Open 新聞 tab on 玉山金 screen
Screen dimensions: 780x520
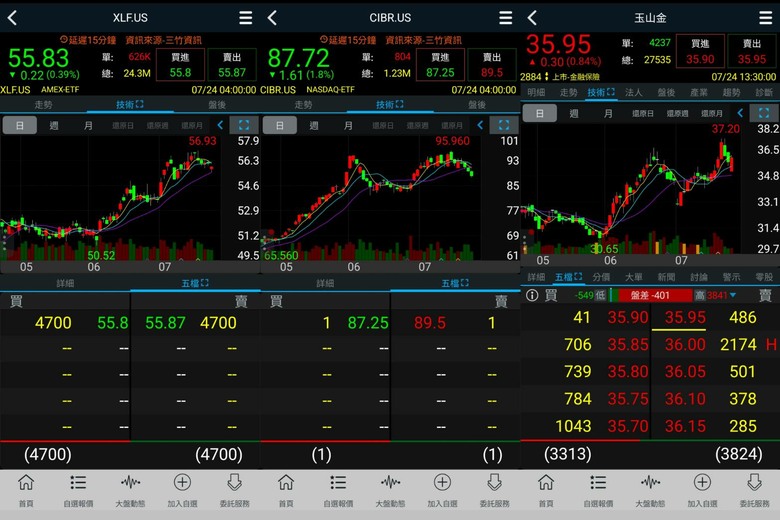(666, 277)
